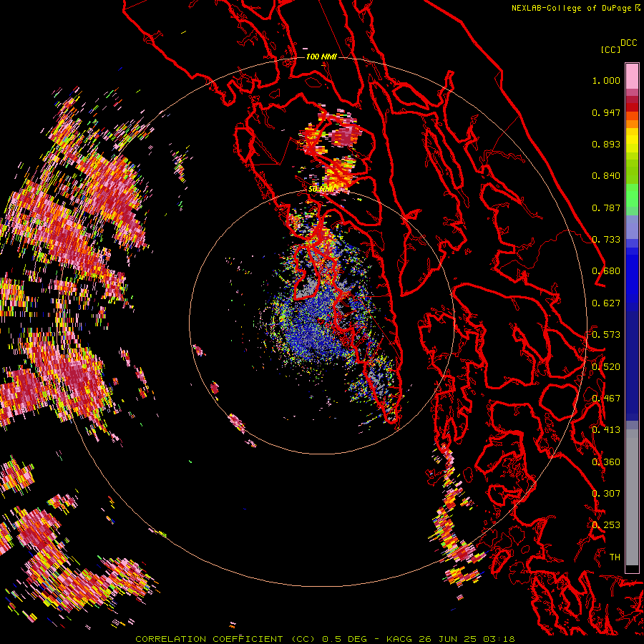Pick the gray segment of the color bar
The height and width of the screenshot is (644, 644).
(x=632, y=497)
